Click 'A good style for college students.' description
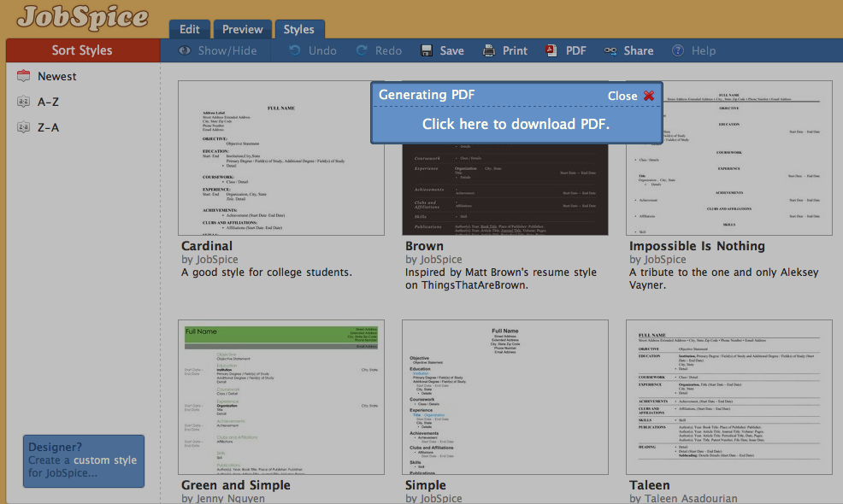Viewport: 843px width, 504px height. pos(267,273)
